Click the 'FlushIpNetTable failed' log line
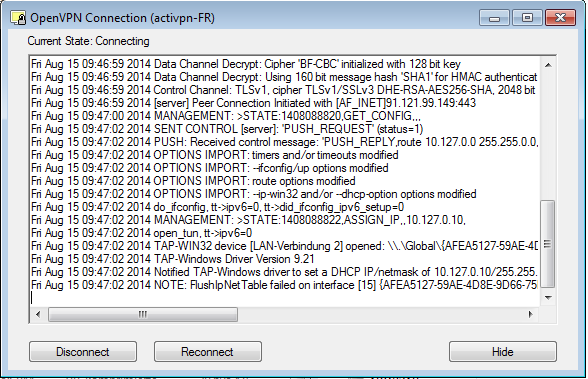This screenshot has width=588, height=379. (285, 285)
